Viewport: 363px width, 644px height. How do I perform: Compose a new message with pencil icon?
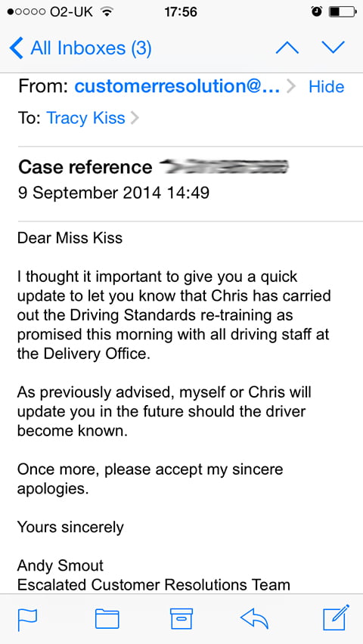coord(337,618)
